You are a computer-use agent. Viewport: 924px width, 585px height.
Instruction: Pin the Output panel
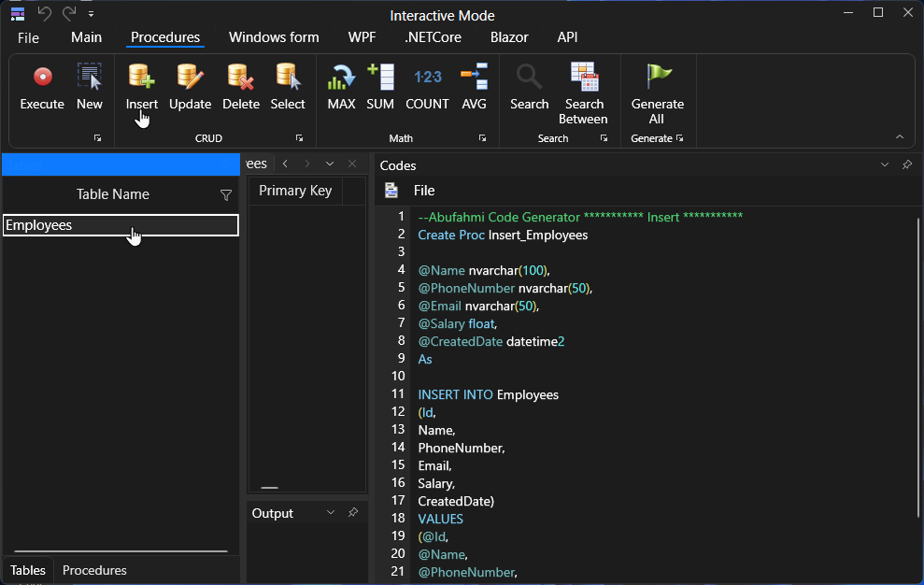[353, 512]
